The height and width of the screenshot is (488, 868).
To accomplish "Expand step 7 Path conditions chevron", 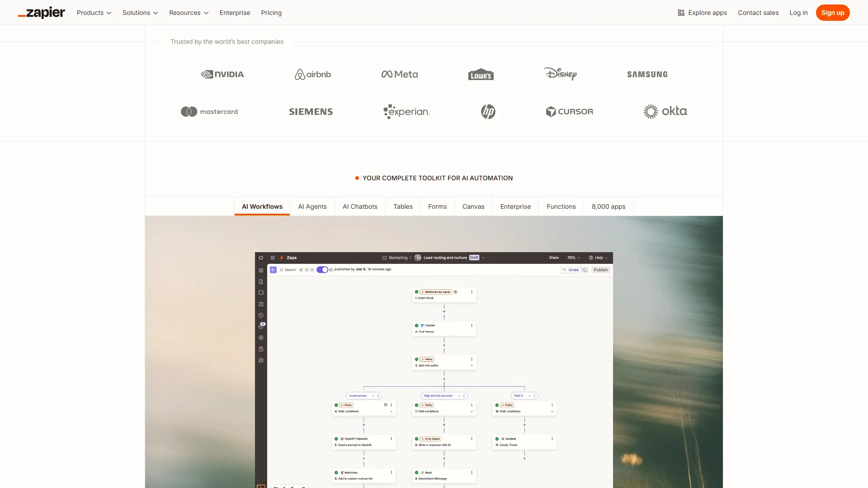I will click(472, 412).
